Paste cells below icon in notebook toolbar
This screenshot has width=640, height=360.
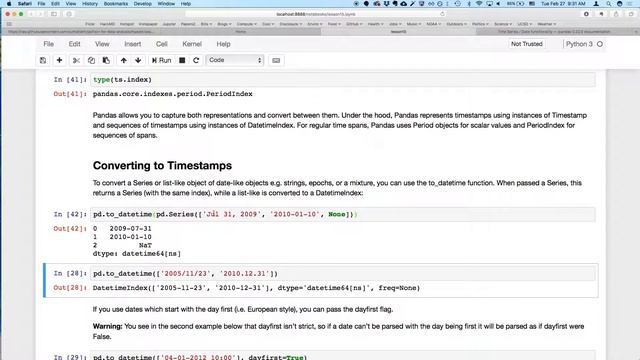106,60
